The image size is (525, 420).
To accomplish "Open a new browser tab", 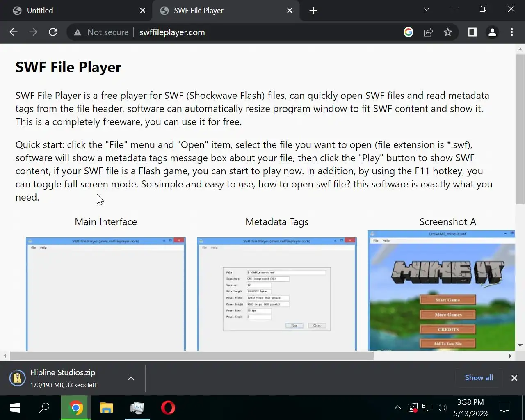I will point(313,11).
